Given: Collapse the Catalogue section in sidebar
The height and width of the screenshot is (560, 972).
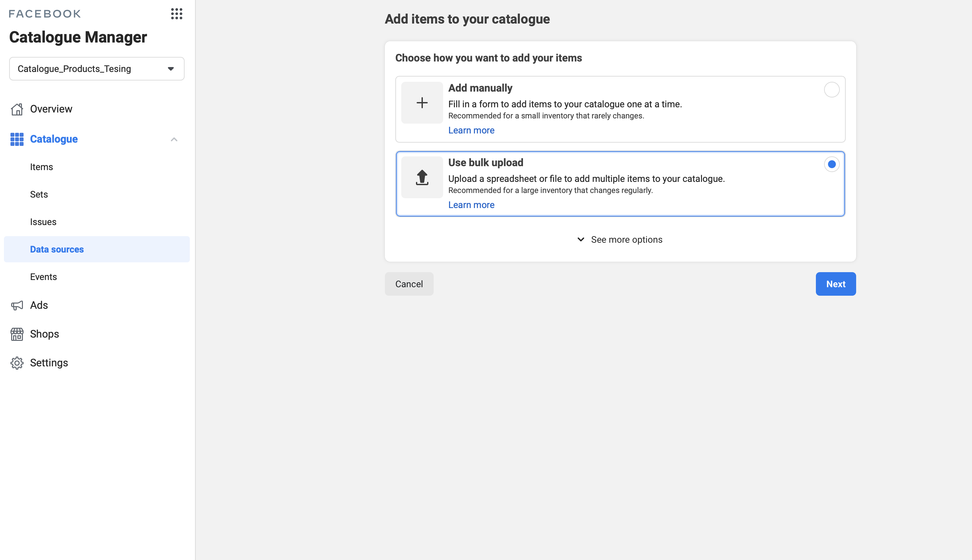Looking at the screenshot, I should [x=174, y=139].
